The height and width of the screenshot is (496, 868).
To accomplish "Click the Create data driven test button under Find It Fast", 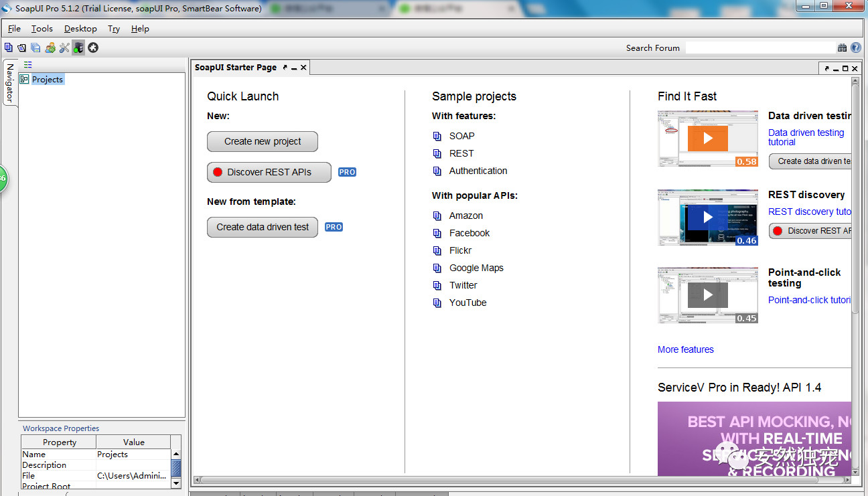I will [810, 161].
